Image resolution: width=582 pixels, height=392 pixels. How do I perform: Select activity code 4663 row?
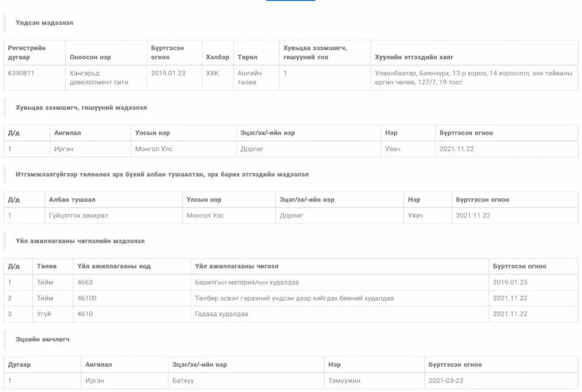click(x=291, y=282)
